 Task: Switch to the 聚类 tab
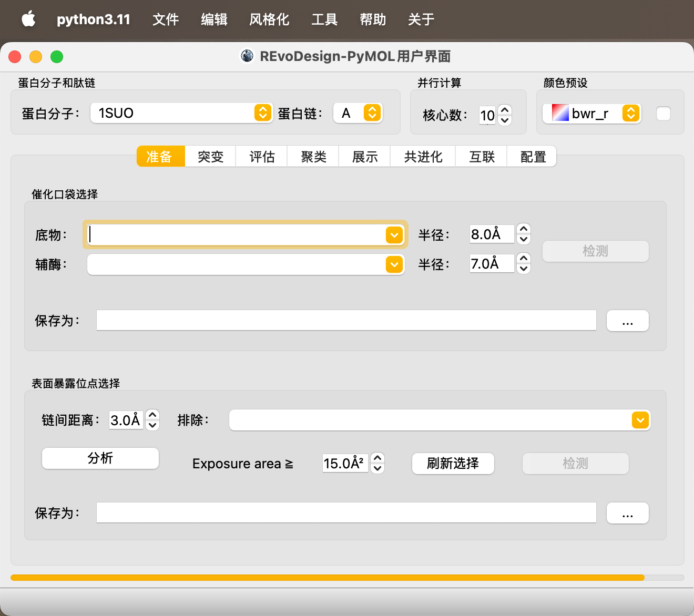(313, 157)
